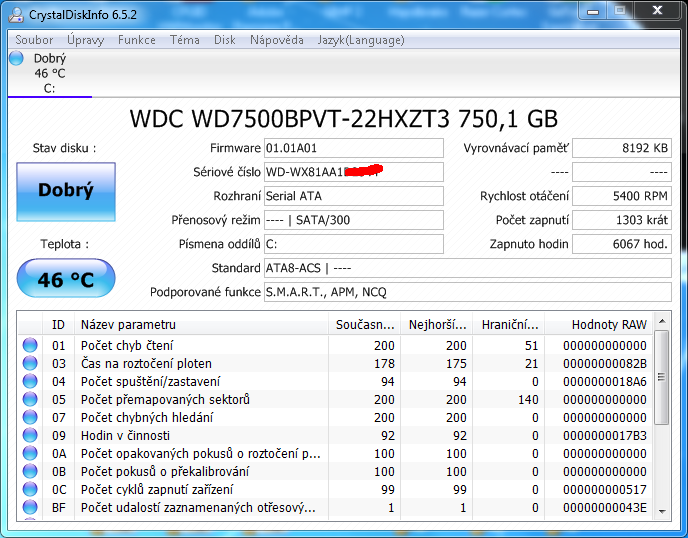Click the Vyrovnávací paměť value 8192 KB
The image size is (688, 538).
point(622,148)
